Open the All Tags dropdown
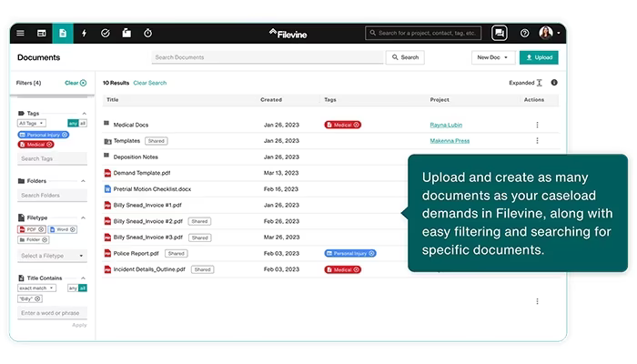637x364 pixels. point(32,123)
